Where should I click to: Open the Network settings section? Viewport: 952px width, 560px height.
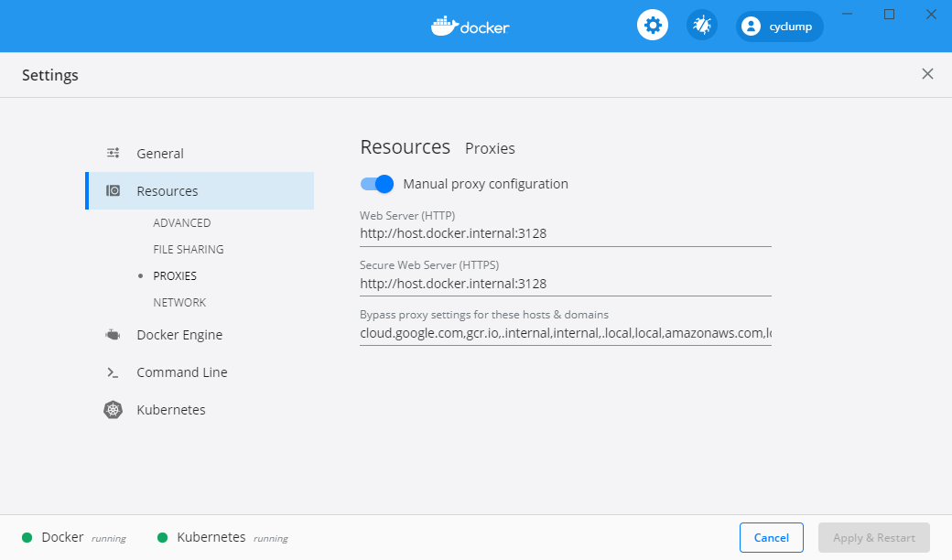pyautogui.click(x=179, y=302)
